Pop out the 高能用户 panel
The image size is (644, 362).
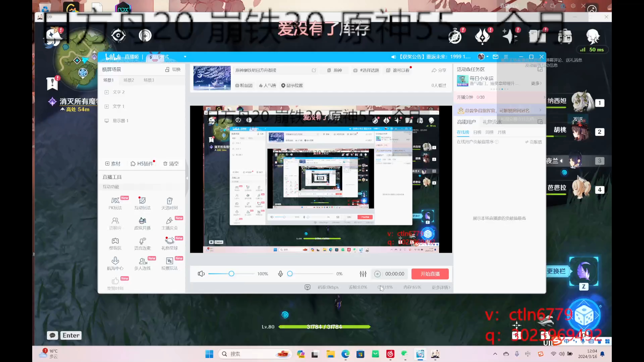540,122
